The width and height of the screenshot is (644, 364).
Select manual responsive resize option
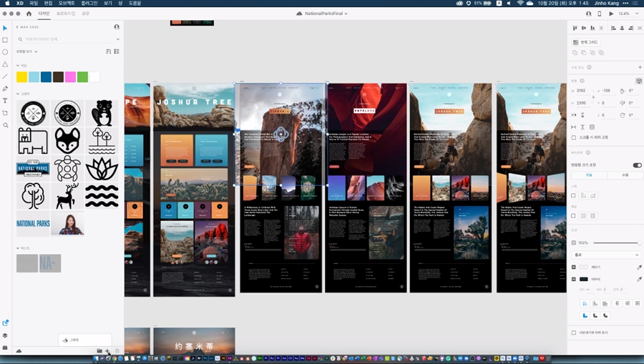point(624,174)
